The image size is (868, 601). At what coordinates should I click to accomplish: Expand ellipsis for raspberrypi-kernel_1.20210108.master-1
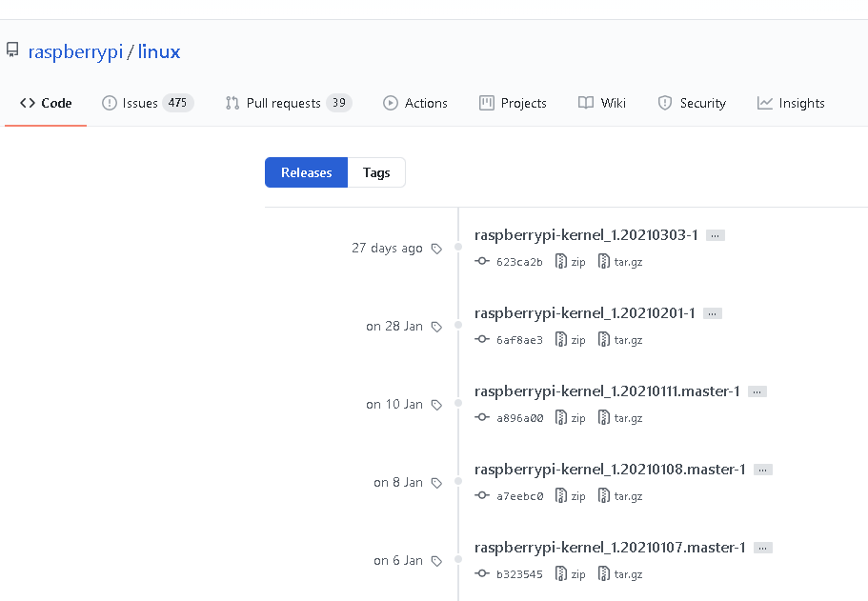tap(763, 470)
